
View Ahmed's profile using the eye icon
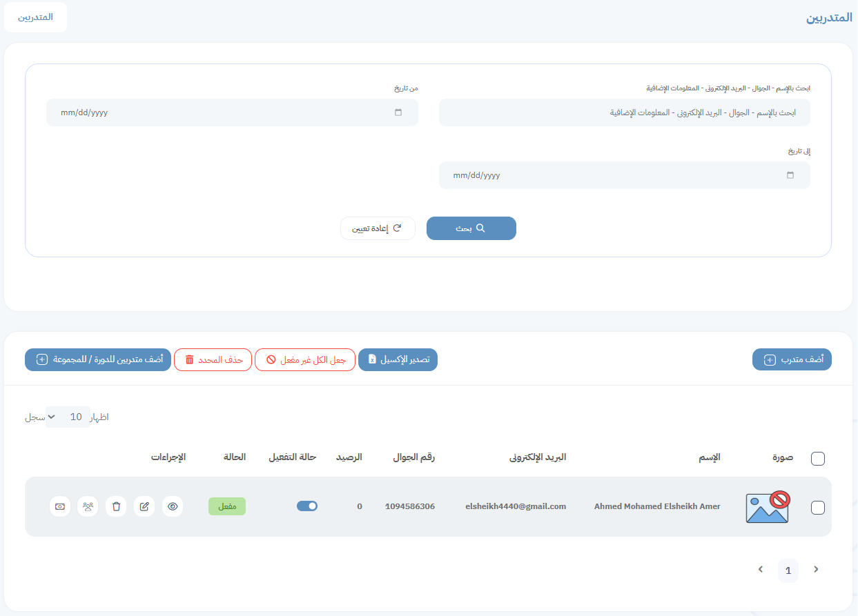point(173,506)
